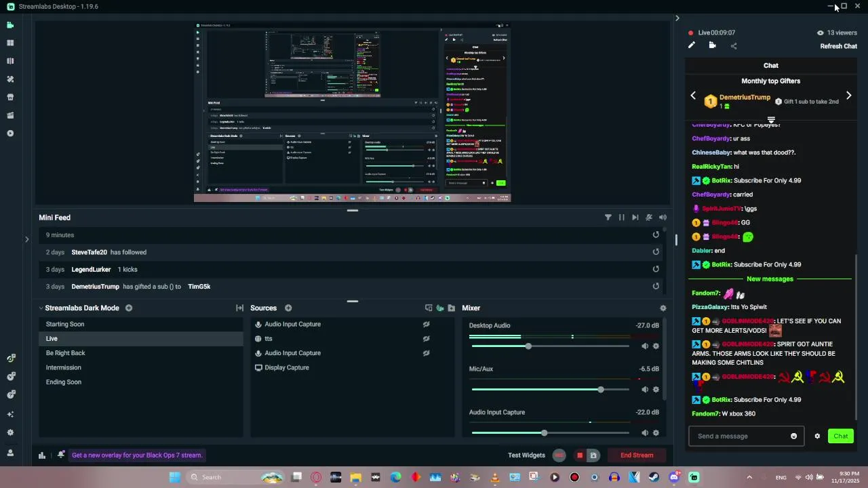Repeat the LegendLurker kicks alert
This screenshot has height=488, width=868.
point(656,269)
